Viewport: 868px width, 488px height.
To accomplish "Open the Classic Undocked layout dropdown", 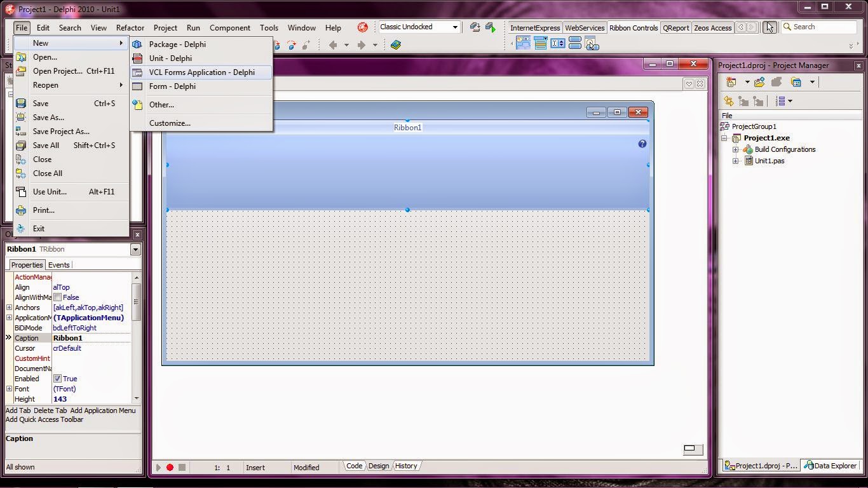I will [455, 27].
